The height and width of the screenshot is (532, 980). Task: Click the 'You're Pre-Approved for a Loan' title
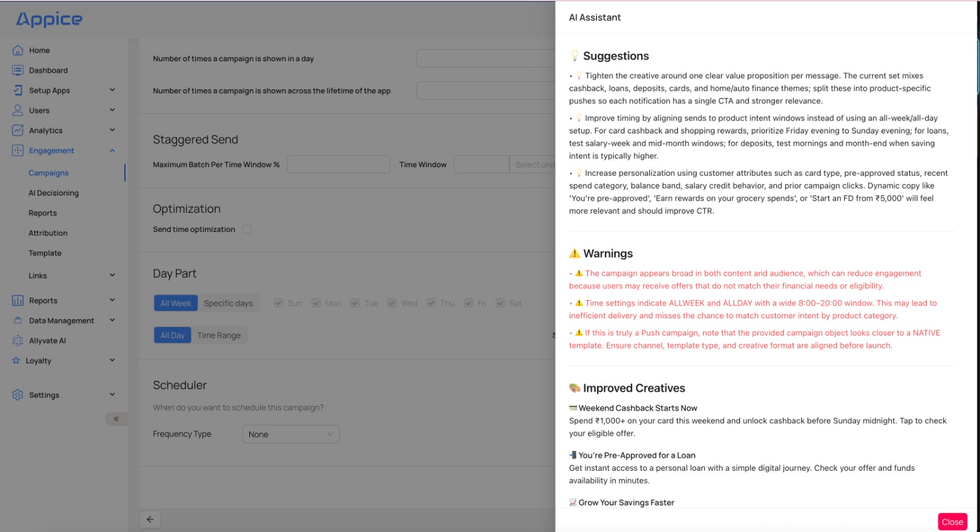point(637,455)
